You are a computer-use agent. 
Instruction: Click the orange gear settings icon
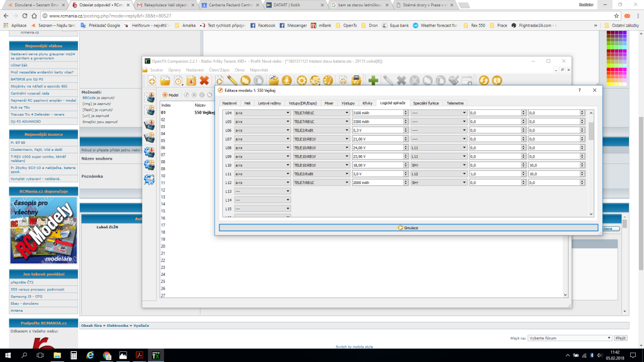pos(301,80)
